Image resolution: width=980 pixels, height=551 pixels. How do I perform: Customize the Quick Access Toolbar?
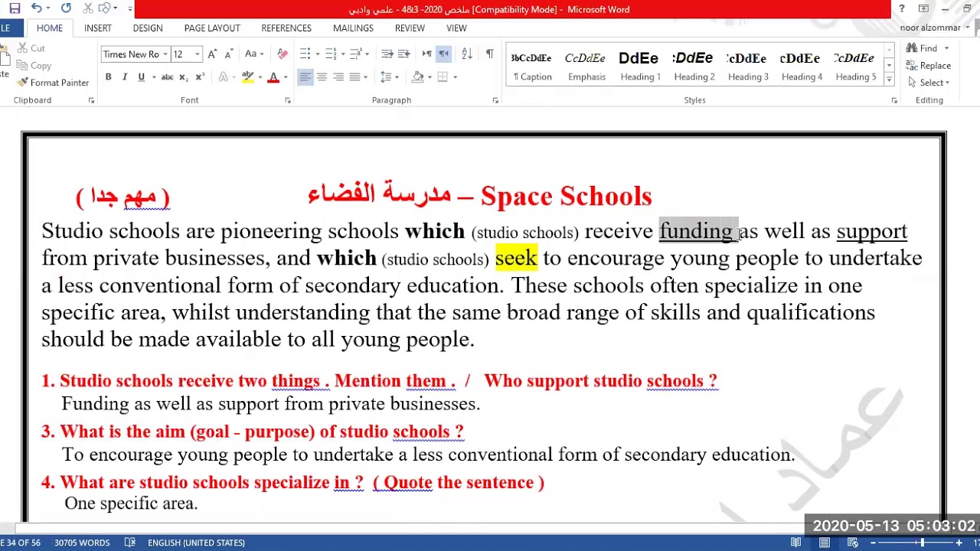(129, 8)
